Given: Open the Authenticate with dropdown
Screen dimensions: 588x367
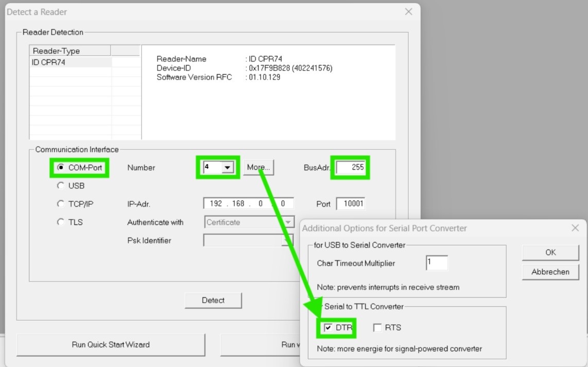Looking at the screenshot, I should (x=249, y=222).
